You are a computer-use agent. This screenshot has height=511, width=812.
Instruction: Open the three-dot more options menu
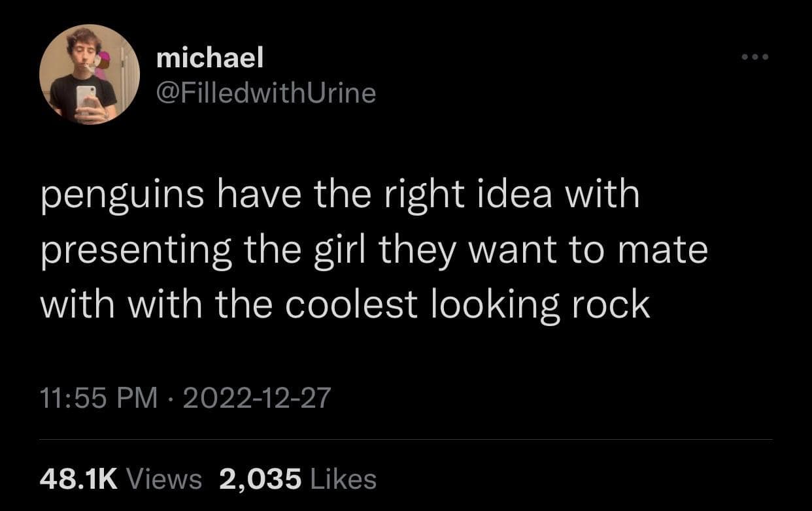[756, 58]
